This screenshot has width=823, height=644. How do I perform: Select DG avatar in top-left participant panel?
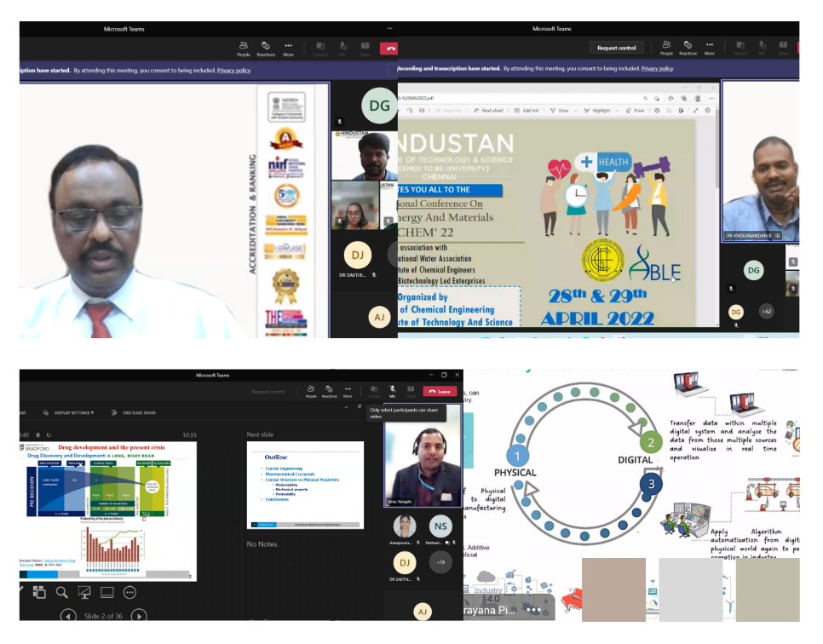(x=379, y=106)
